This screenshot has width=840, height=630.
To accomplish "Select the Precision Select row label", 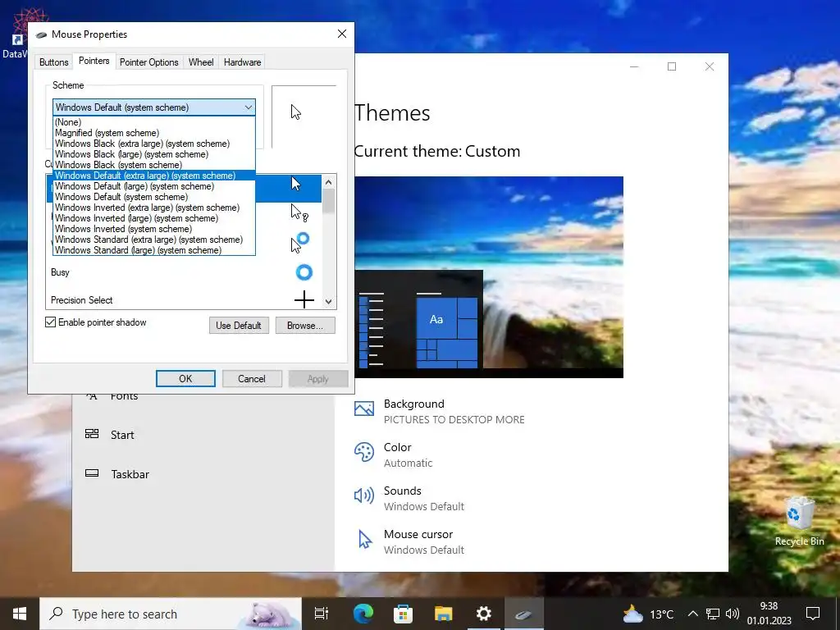I will point(81,300).
